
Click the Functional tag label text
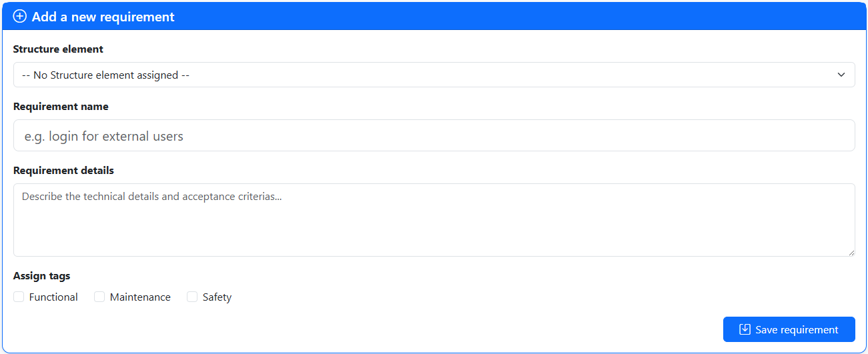(x=53, y=297)
